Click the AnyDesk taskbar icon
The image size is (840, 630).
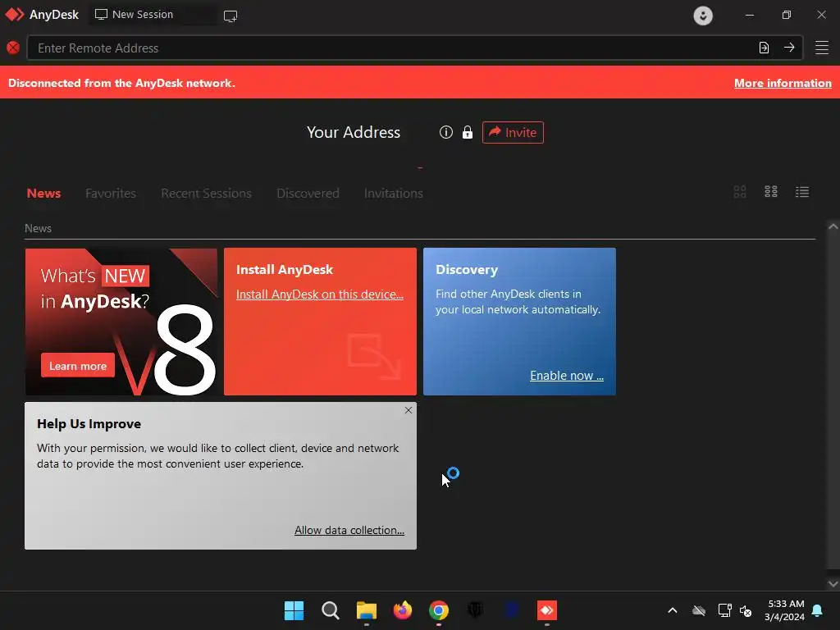click(547, 610)
